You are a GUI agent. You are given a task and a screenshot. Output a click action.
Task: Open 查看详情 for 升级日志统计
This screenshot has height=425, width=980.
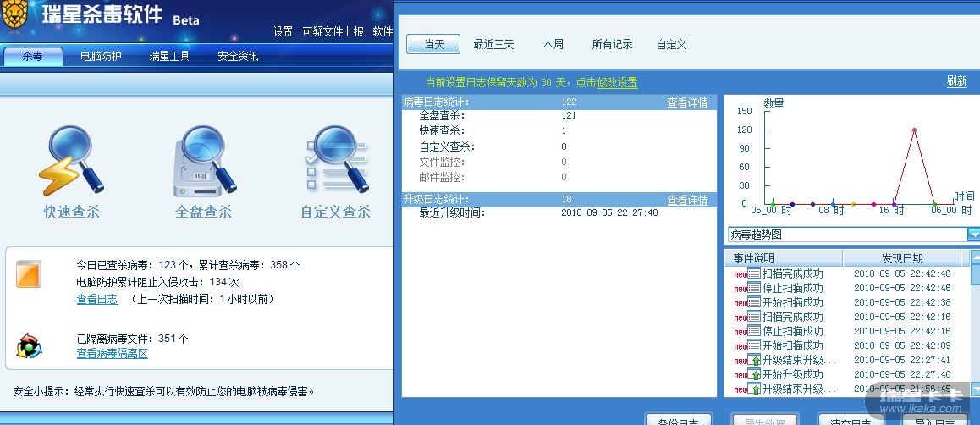(x=687, y=200)
